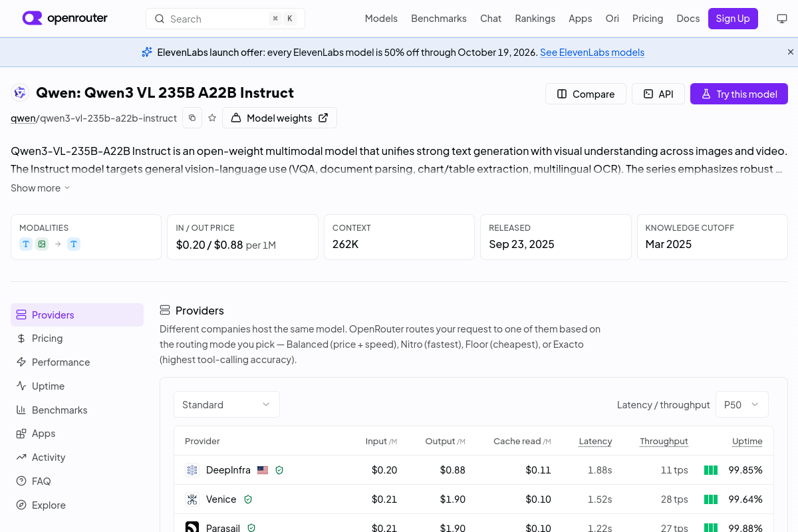The width and height of the screenshot is (798, 532).
Task: Focus the Search field
Action: tap(225, 19)
